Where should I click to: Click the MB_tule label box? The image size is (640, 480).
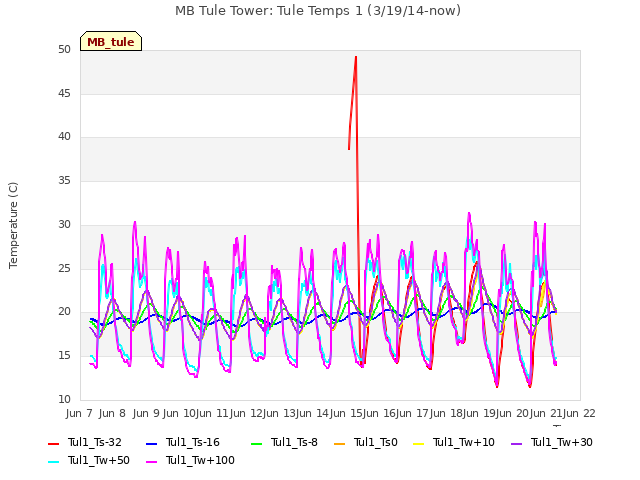pyautogui.click(x=111, y=41)
